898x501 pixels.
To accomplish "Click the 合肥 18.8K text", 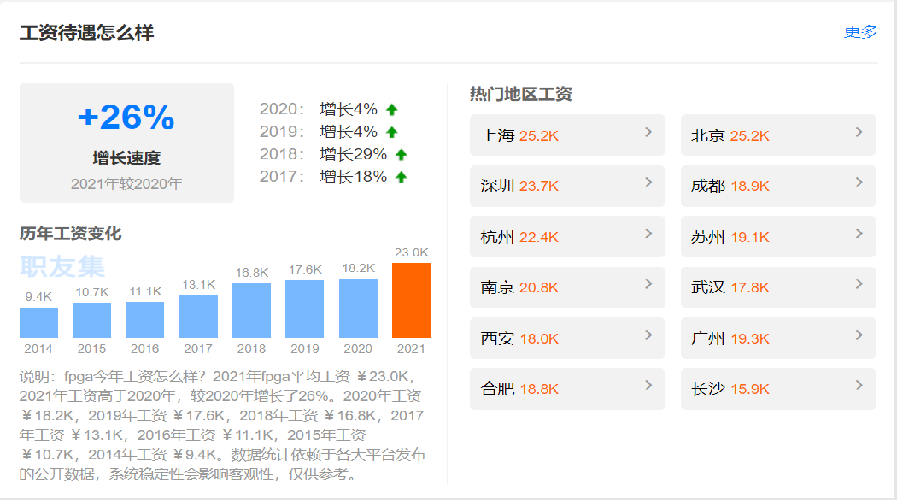I will coord(519,389).
